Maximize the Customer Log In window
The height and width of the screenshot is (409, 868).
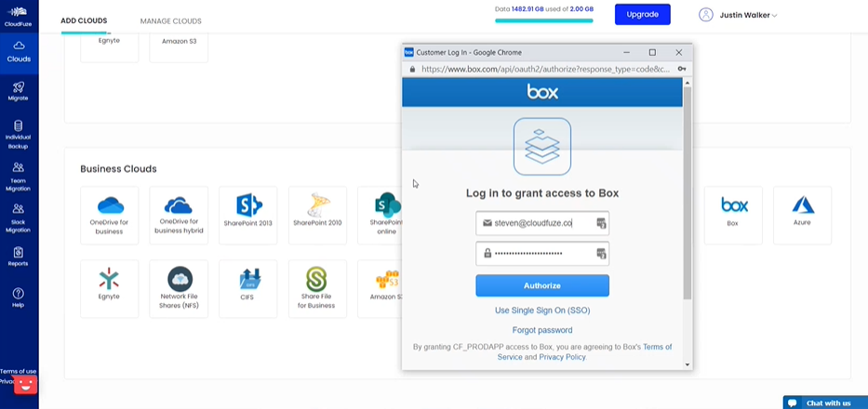coord(652,53)
